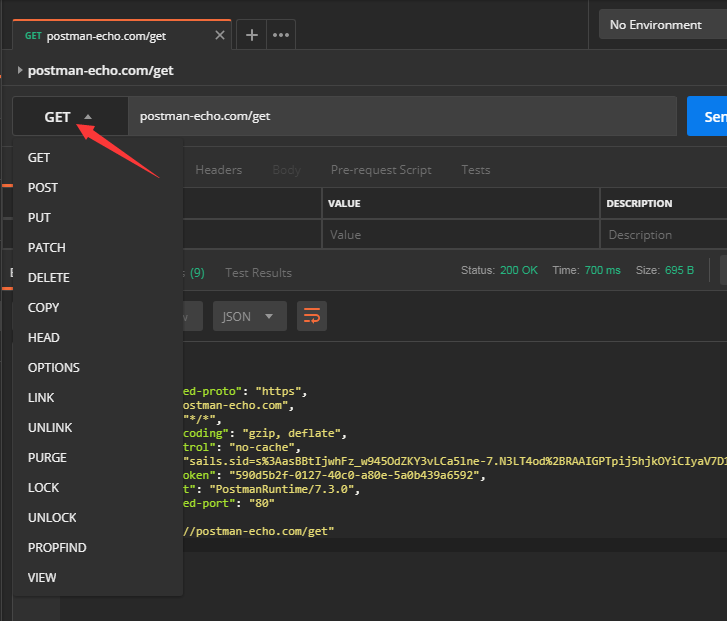Click the Description parameter input cell
The width and height of the screenshot is (727, 621).
point(664,235)
